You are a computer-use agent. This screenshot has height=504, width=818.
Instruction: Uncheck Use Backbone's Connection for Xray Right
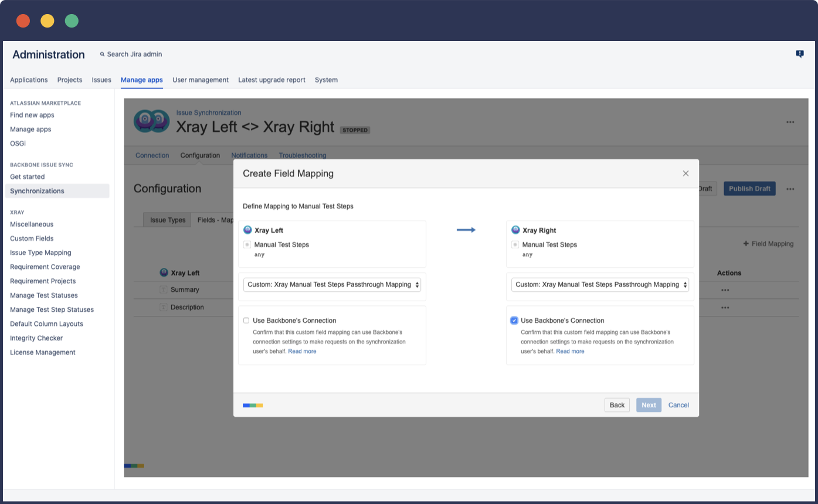[514, 321]
